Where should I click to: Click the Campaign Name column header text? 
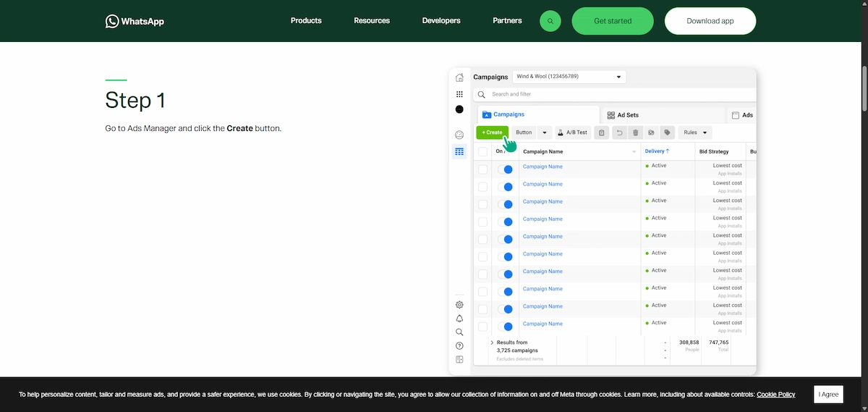pos(542,151)
